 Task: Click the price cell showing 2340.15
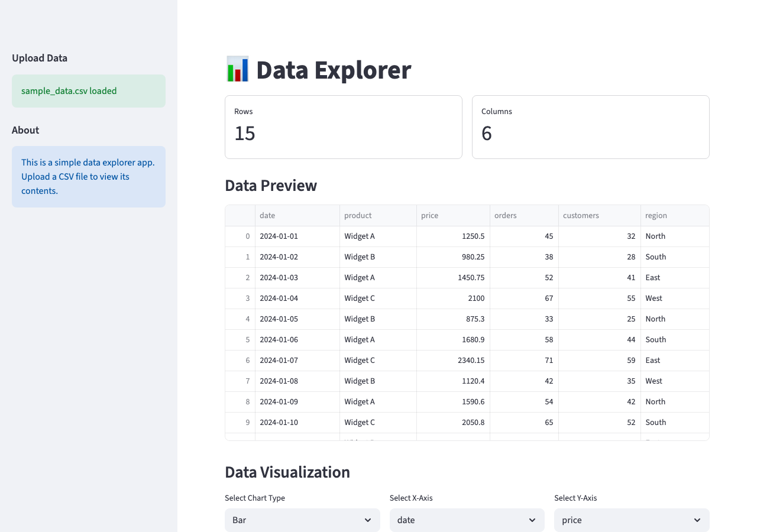471,361
